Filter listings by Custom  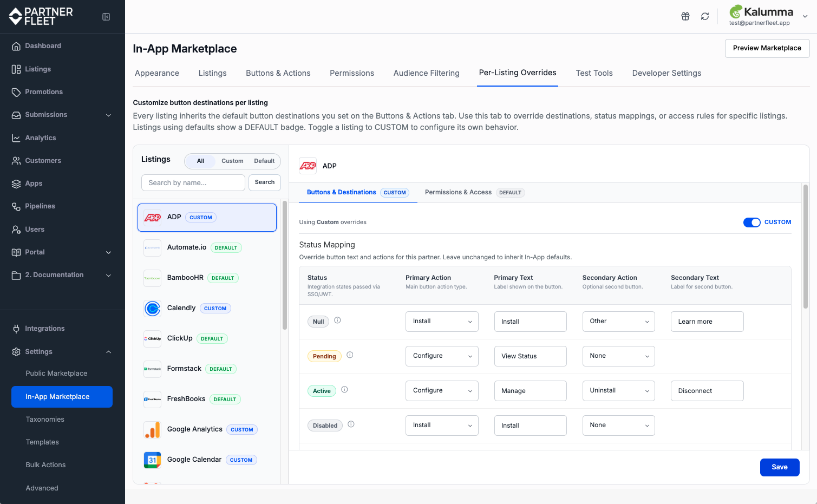click(x=232, y=161)
